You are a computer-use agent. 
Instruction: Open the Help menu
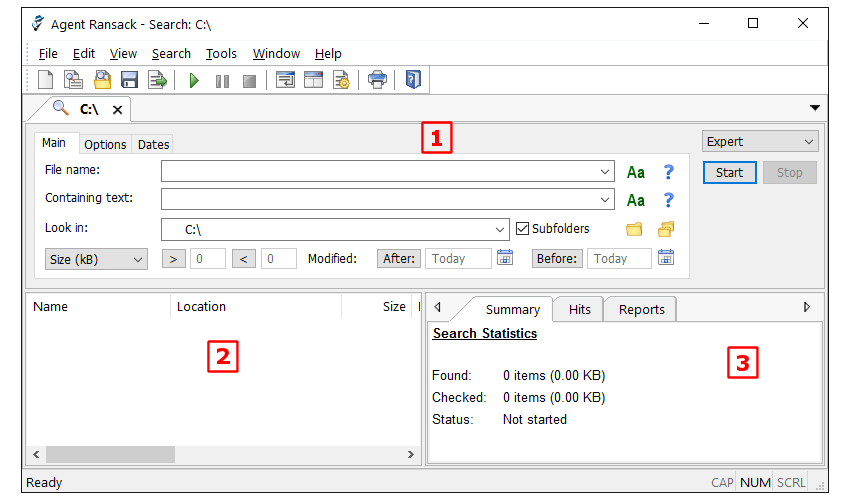point(328,54)
